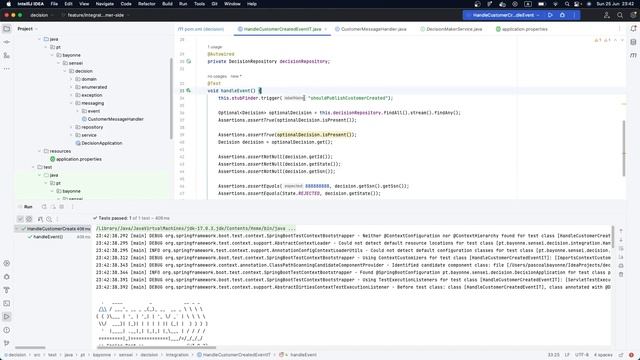Expand the enumerated package
Image resolution: width=640 pixels, height=360 pixels.
point(71,87)
